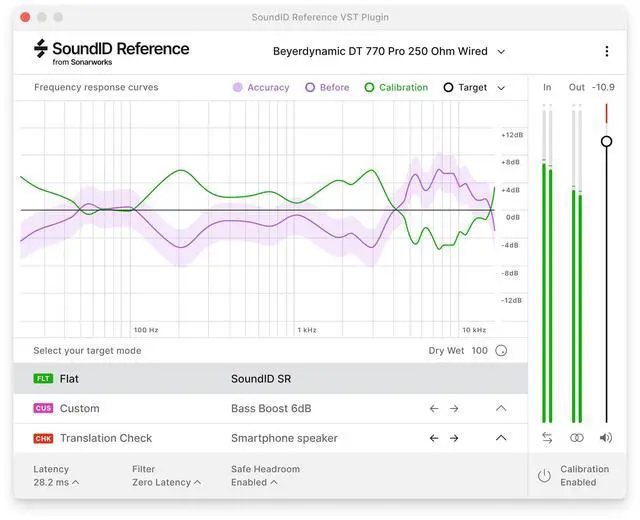Toggle the Accuracy curve visibility

(x=261, y=88)
